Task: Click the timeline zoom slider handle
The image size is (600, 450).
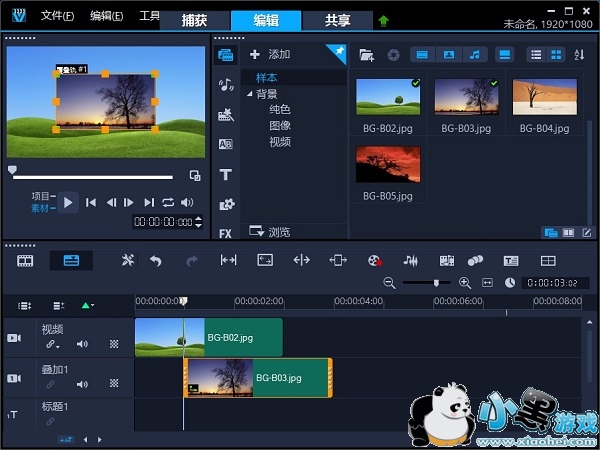Action: click(x=436, y=283)
